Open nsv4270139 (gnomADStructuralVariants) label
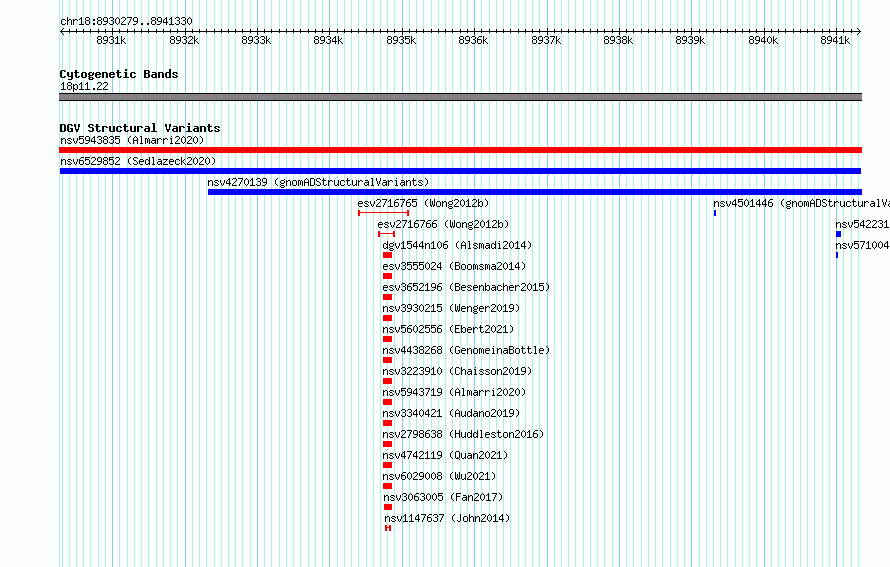890x567 pixels. (318, 182)
